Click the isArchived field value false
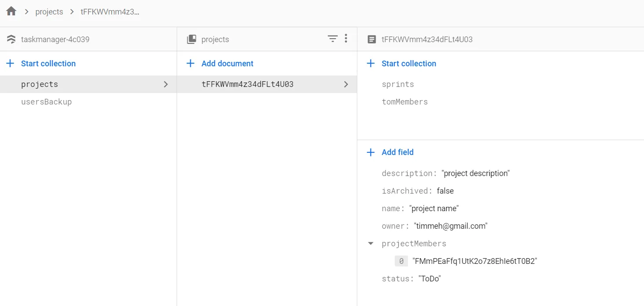Viewport: 644px width, 306px height. point(445,191)
